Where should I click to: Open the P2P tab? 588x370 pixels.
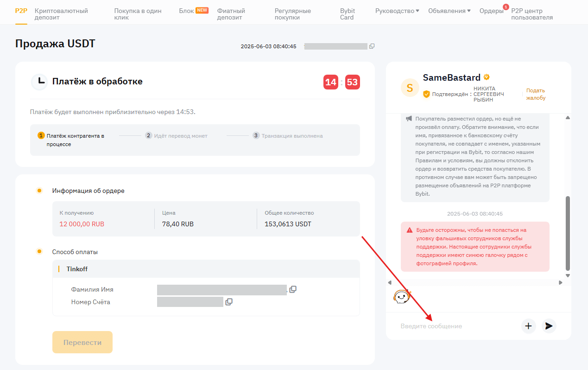coord(21,11)
